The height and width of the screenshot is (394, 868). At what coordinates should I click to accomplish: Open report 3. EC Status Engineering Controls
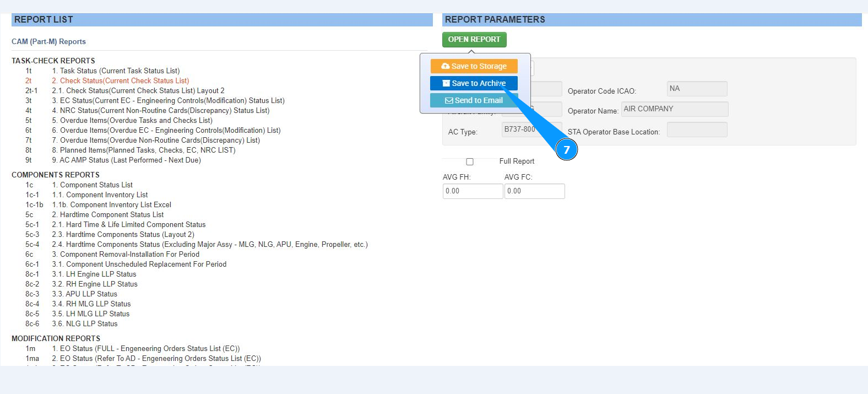(169, 100)
